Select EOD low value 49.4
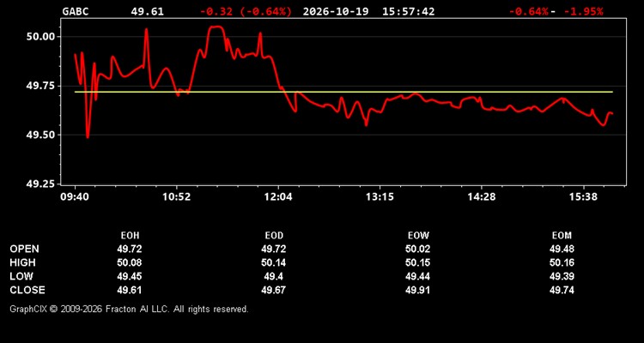The width and height of the screenshot is (644, 343). tap(274, 276)
